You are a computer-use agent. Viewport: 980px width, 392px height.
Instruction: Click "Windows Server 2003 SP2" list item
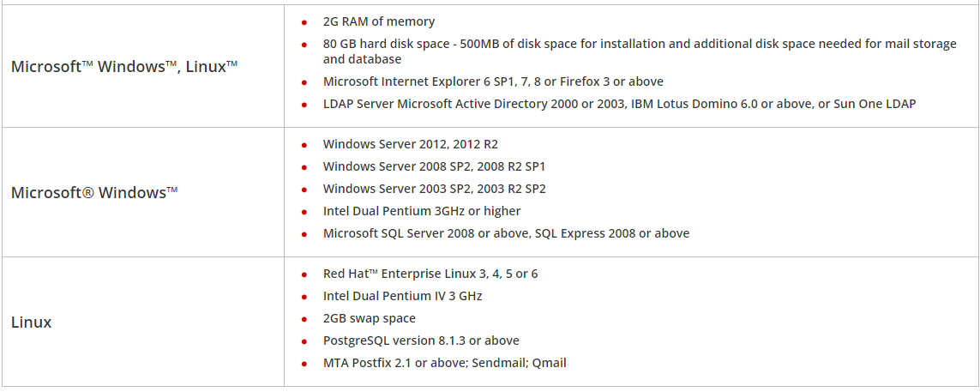pyautogui.click(x=434, y=189)
